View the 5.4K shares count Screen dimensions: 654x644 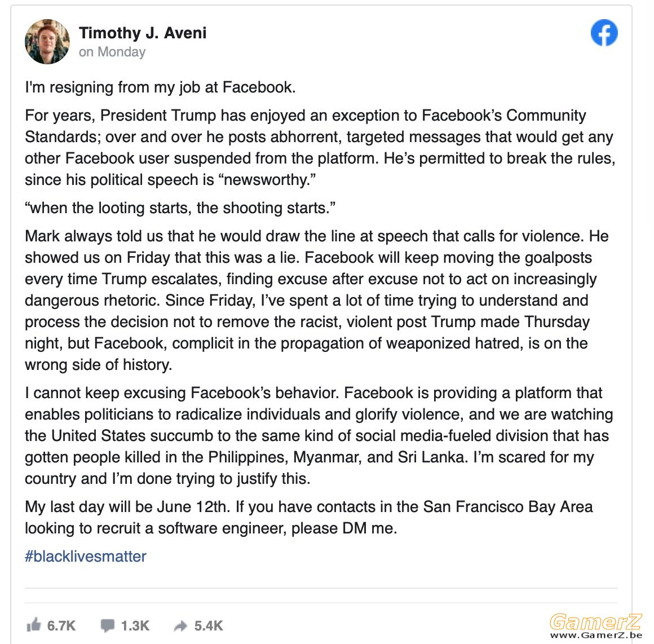pyautogui.click(x=209, y=625)
